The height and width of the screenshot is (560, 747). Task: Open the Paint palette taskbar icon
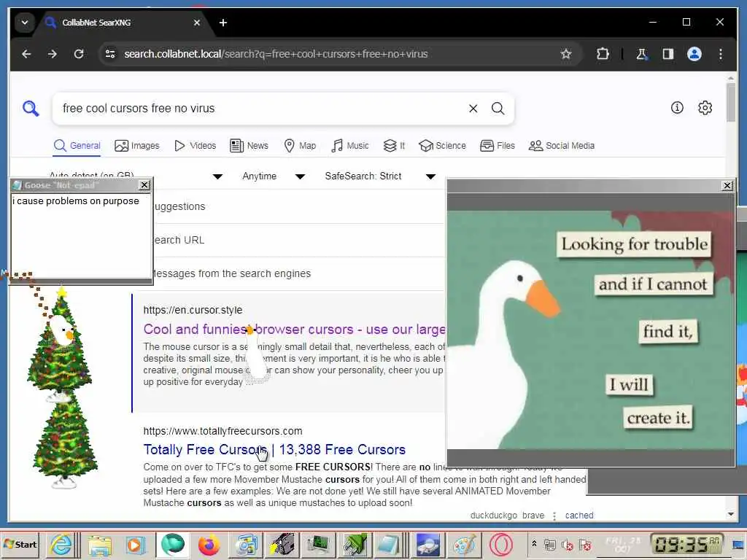click(x=464, y=544)
